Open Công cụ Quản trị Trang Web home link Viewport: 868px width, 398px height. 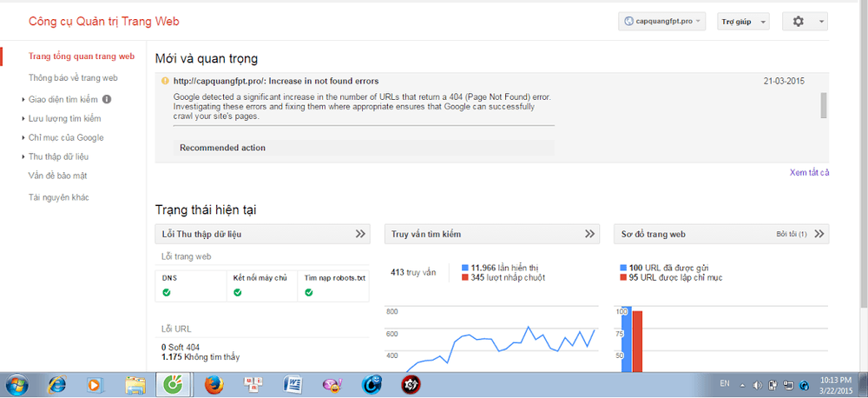pyautogui.click(x=104, y=22)
